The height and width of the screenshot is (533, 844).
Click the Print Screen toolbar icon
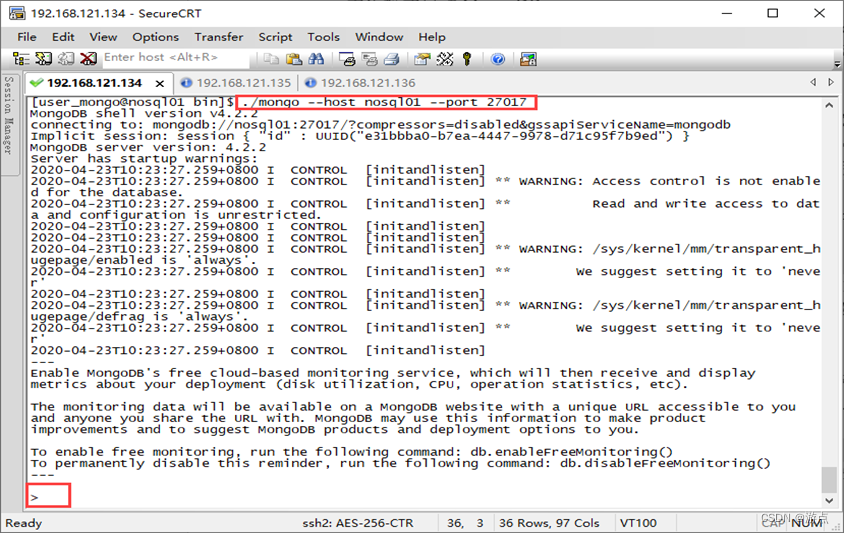click(x=347, y=59)
